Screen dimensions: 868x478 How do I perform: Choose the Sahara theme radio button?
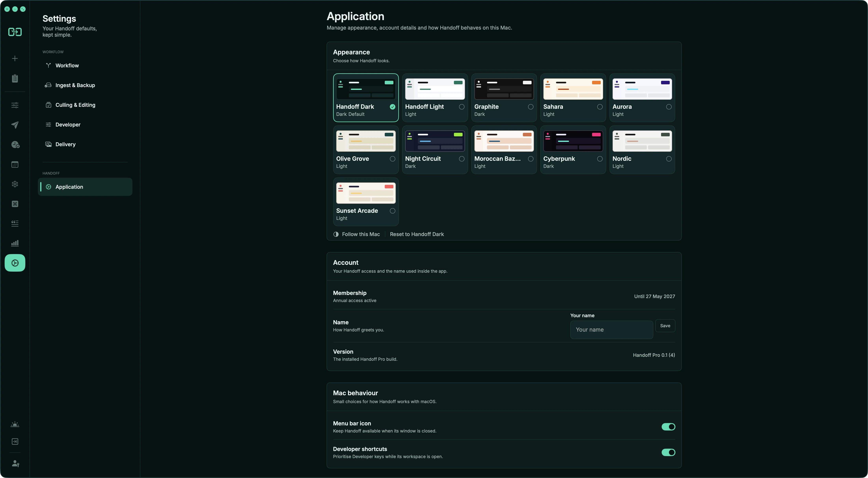point(600,107)
